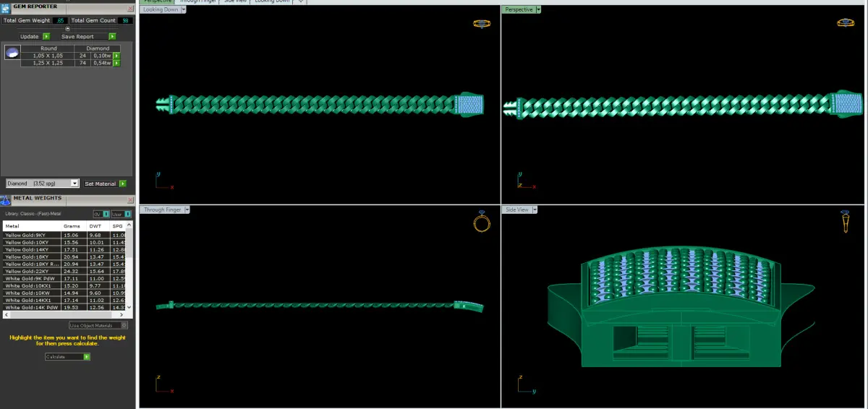Click the Metal column header
The image size is (868, 409).
click(x=32, y=226)
